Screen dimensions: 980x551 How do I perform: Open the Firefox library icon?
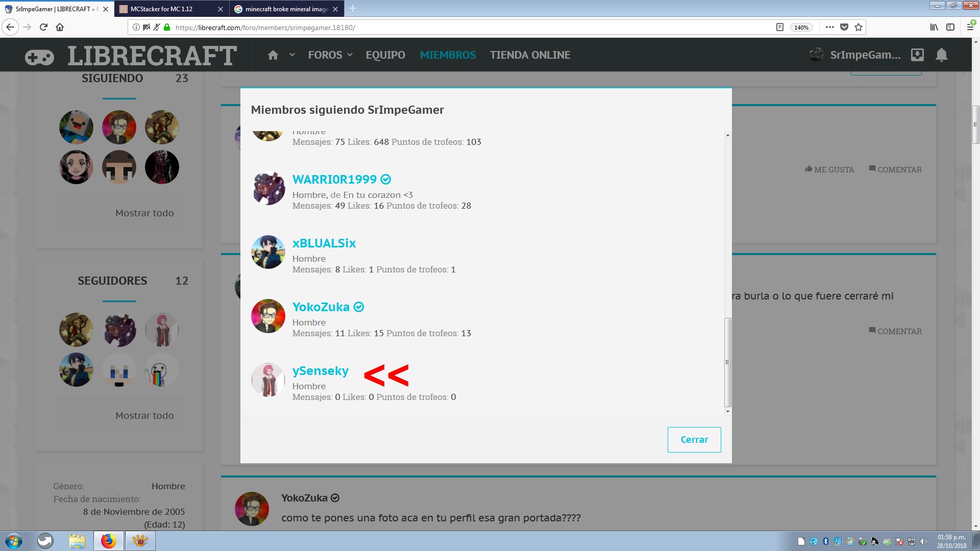coord(934,27)
